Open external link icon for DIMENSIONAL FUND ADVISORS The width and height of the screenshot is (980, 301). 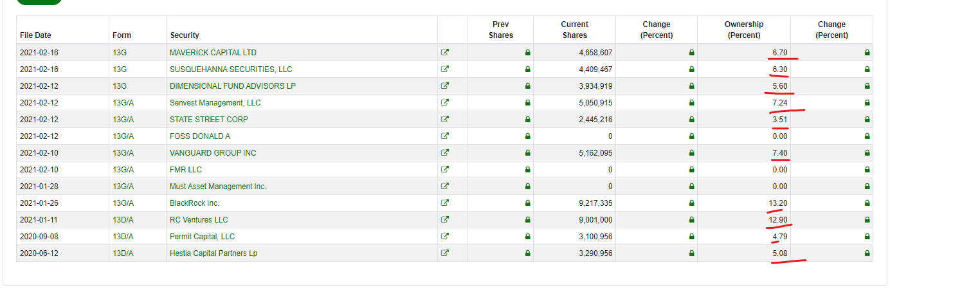click(444, 86)
